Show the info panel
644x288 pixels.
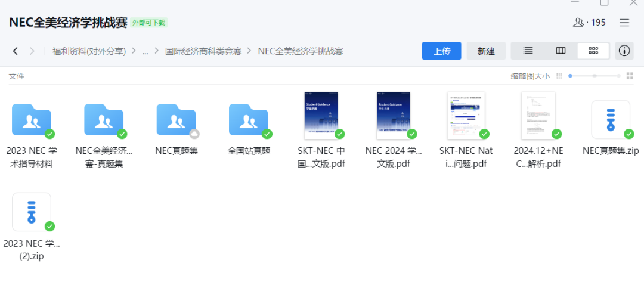coord(624,51)
